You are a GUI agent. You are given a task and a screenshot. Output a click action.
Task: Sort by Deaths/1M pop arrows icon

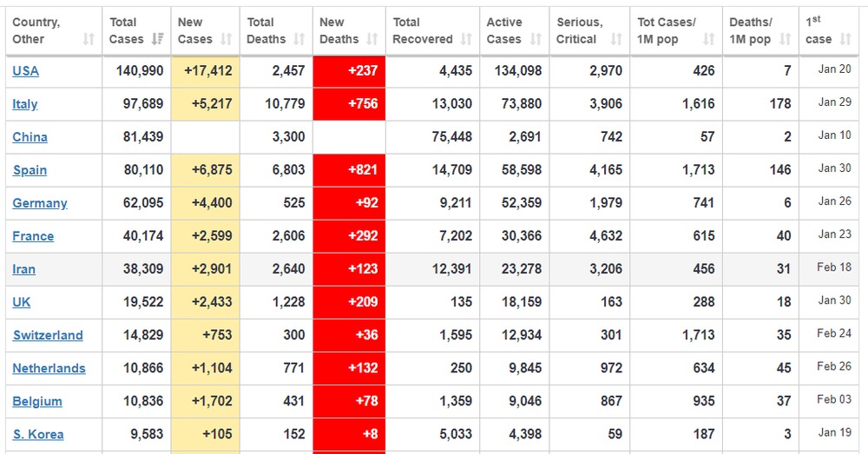786,39
